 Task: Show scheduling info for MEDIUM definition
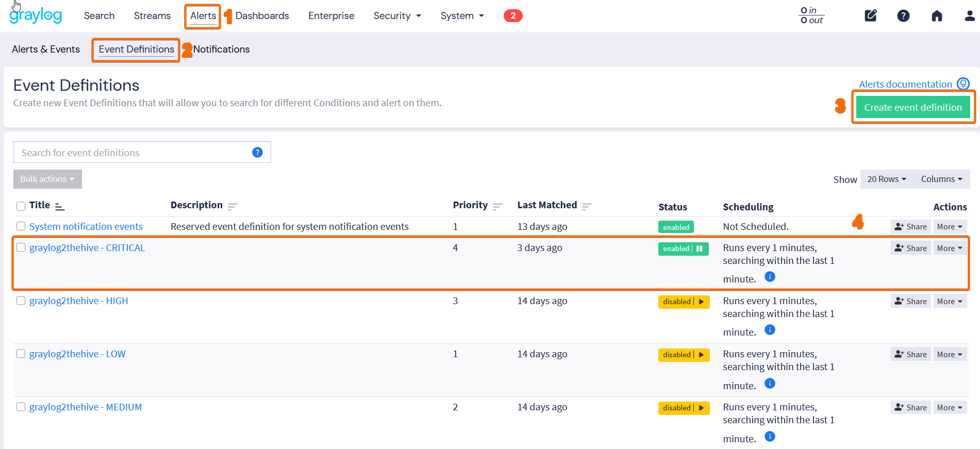pyautogui.click(x=770, y=437)
